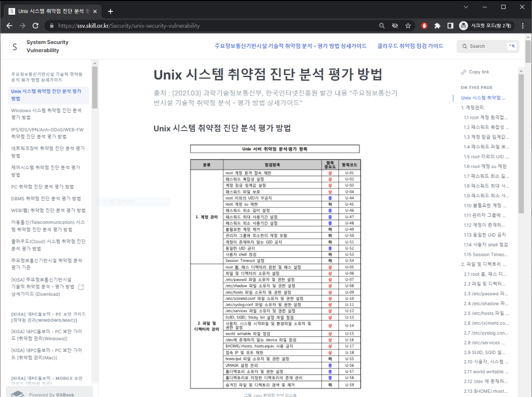Screen dimensions: 532x397
Task: Jump to 2.11 world writable outline entry
Action: (x=486, y=372)
